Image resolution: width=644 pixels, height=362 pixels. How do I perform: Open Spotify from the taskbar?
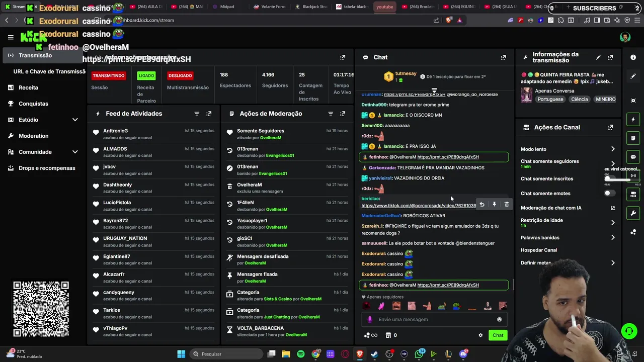(300, 354)
